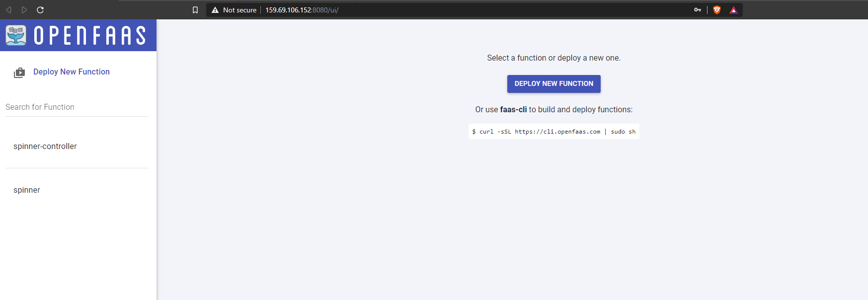Open the saved passwords key icon
868x300 pixels.
(x=698, y=10)
